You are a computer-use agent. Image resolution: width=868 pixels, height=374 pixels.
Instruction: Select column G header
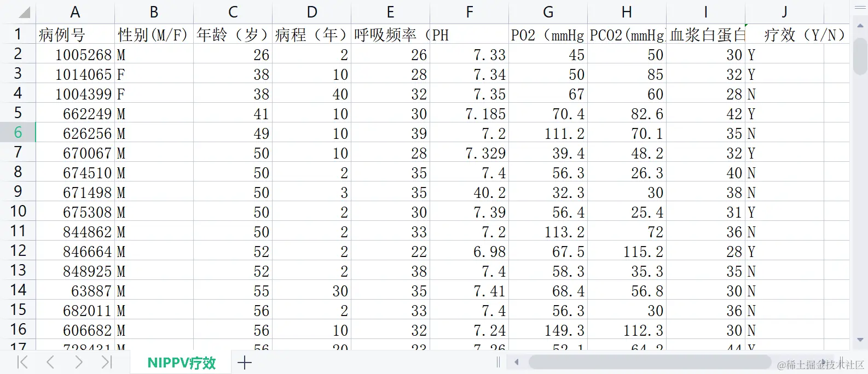pos(548,12)
